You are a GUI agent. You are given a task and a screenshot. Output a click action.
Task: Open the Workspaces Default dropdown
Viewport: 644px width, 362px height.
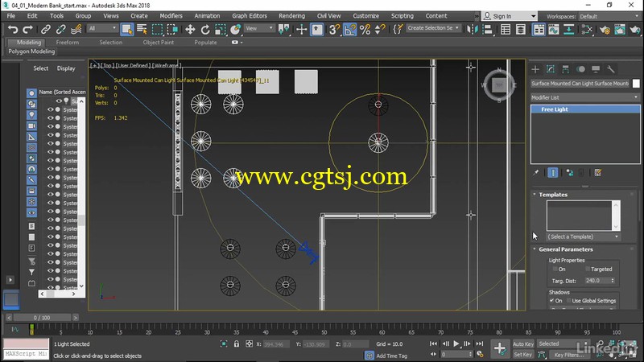609,16
